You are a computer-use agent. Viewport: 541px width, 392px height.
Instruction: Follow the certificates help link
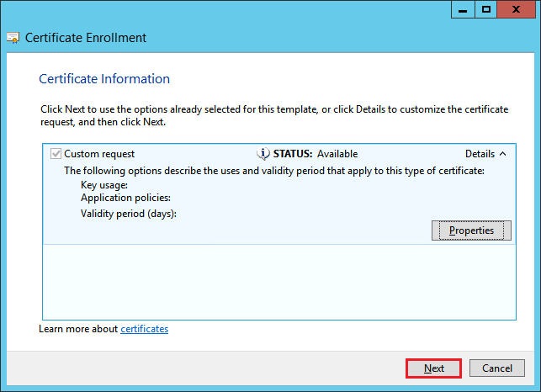click(x=144, y=329)
